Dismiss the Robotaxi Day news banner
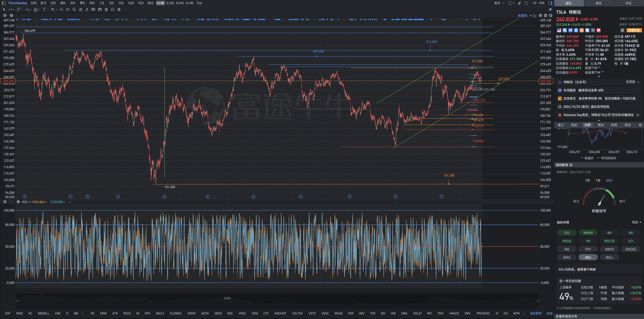The width and height of the screenshot is (644, 319). tap(638, 115)
